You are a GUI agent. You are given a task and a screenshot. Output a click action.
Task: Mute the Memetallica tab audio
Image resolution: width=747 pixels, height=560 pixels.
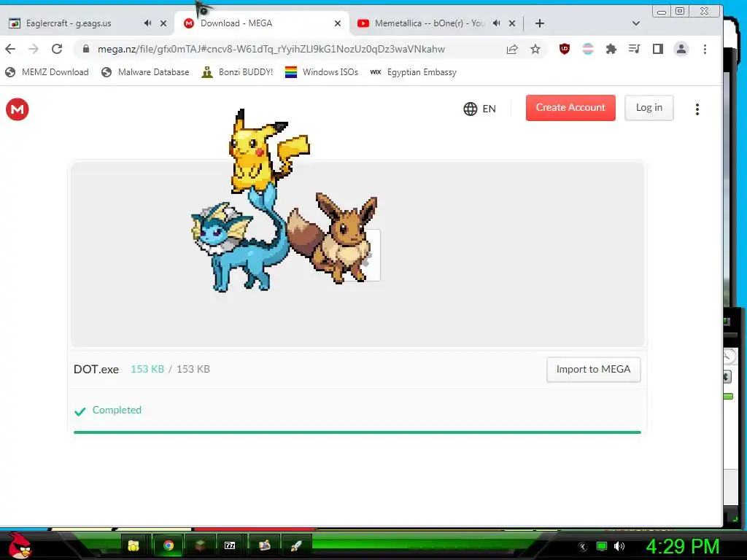click(496, 23)
